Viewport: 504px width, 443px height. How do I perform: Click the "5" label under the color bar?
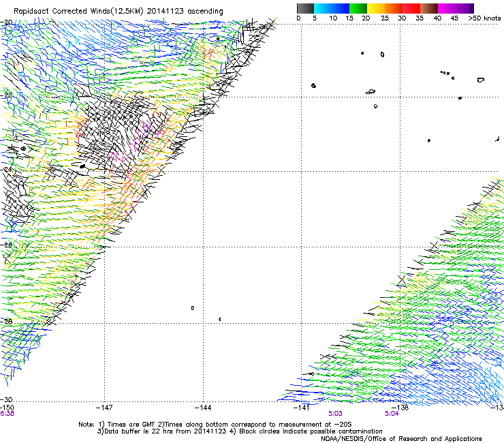[x=315, y=18]
